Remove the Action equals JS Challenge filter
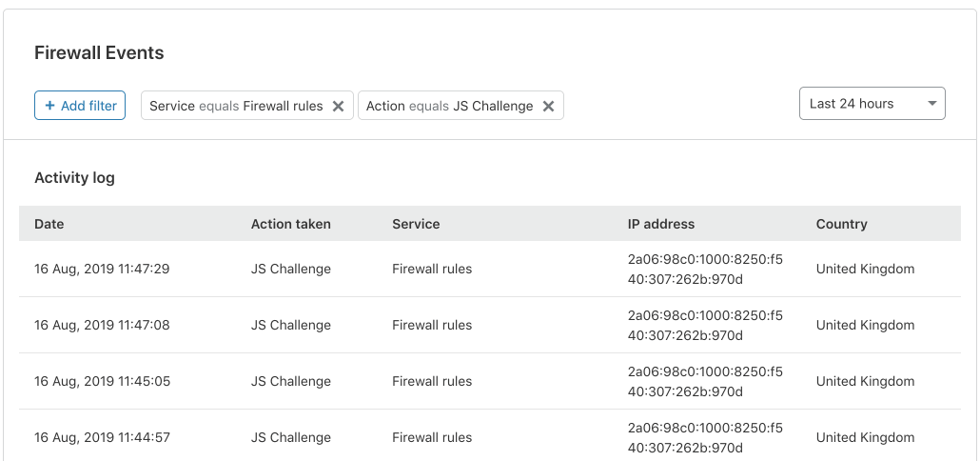This screenshot has height=461, width=980. coord(548,106)
